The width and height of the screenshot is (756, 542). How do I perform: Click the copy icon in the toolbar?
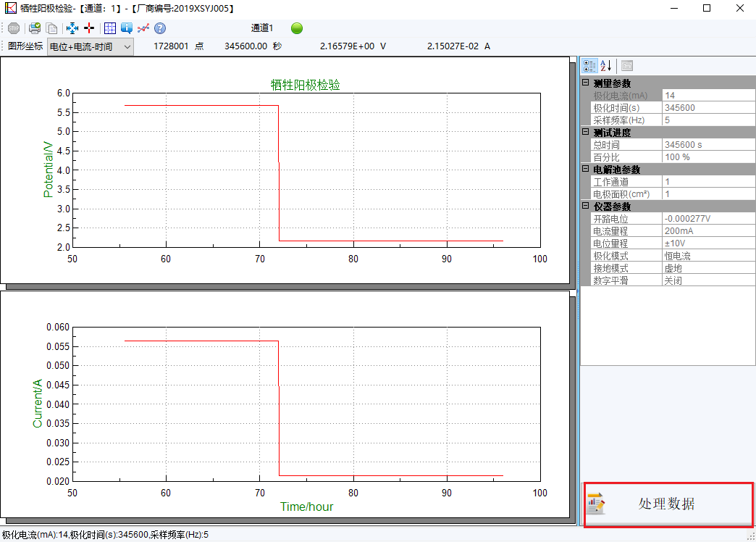click(x=52, y=28)
